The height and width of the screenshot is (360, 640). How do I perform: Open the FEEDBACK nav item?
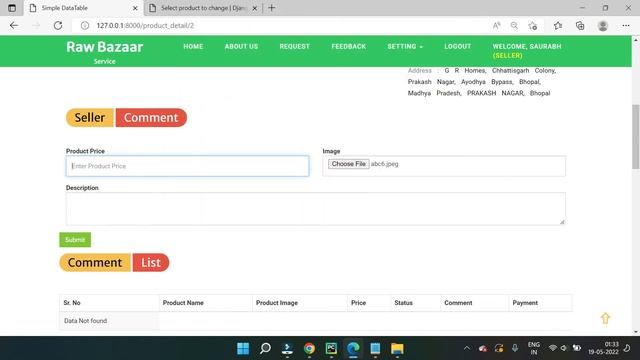tap(349, 47)
